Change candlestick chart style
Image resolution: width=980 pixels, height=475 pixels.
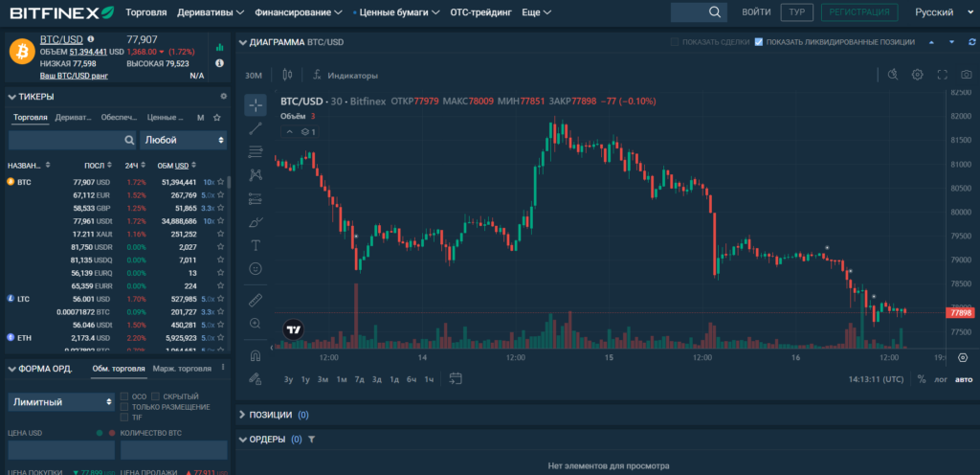tap(287, 75)
